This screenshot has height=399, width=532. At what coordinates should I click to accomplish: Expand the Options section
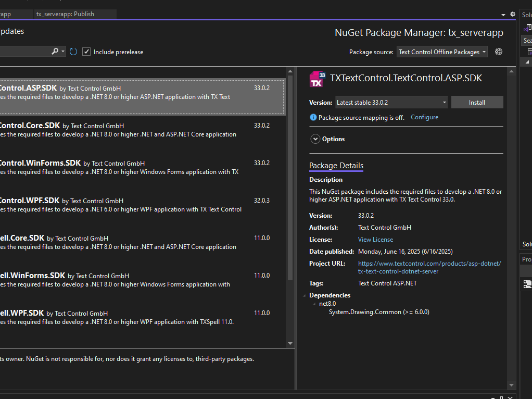tap(315, 139)
